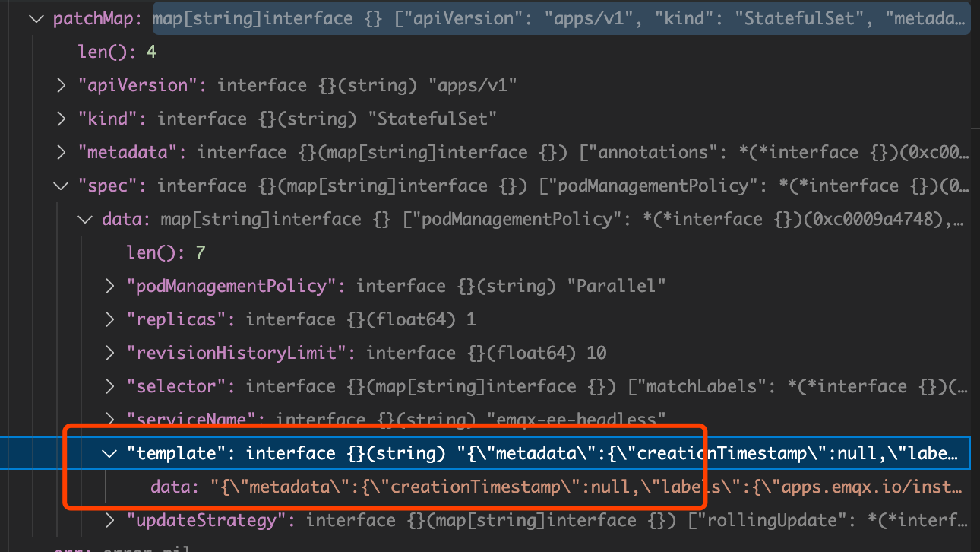Select the "kind" "StatefulSet" value

(432, 119)
